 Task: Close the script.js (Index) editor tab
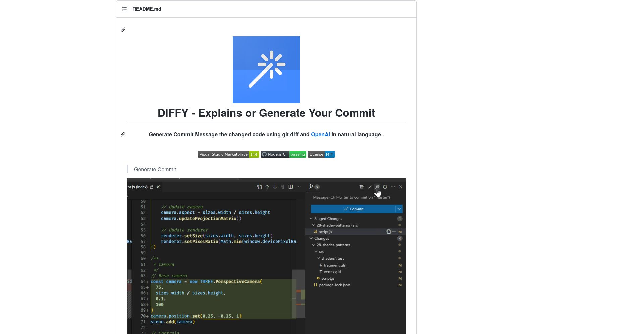click(x=158, y=187)
